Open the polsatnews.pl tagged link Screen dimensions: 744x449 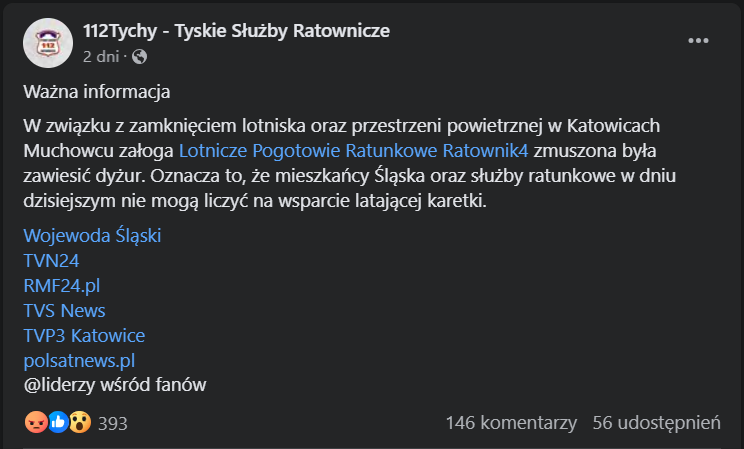79,360
